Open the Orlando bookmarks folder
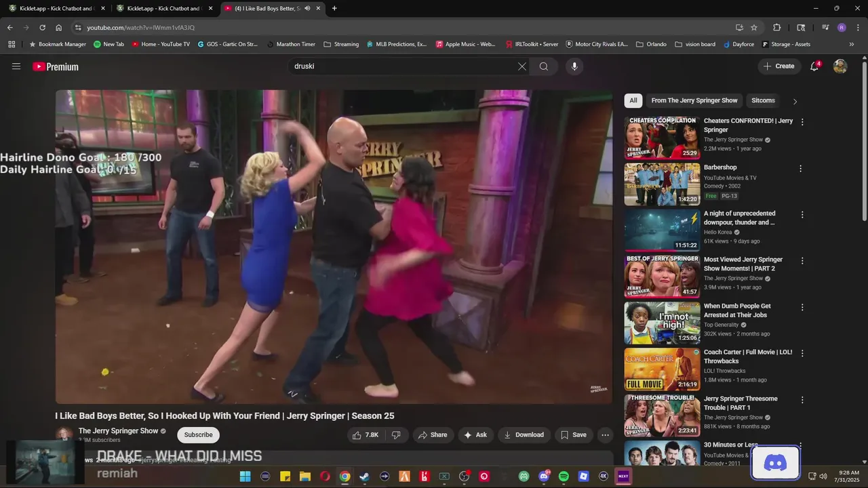The height and width of the screenshot is (488, 868). (651, 44)
